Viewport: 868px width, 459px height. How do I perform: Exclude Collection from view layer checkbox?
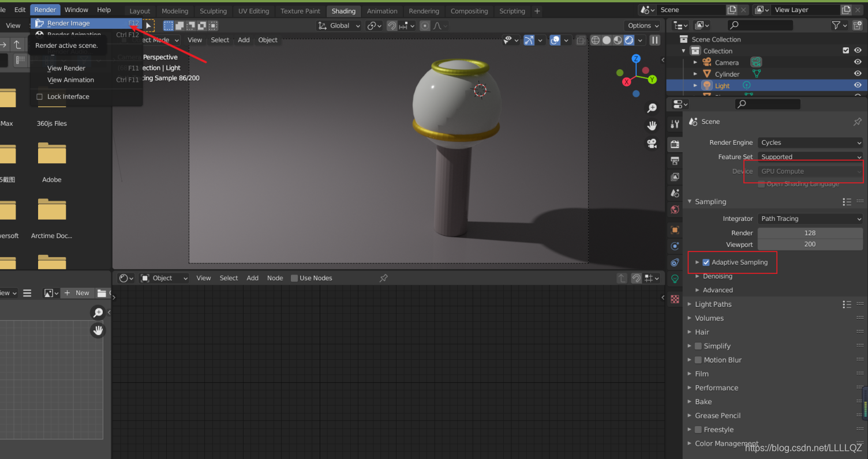click(x=846, y=51)
